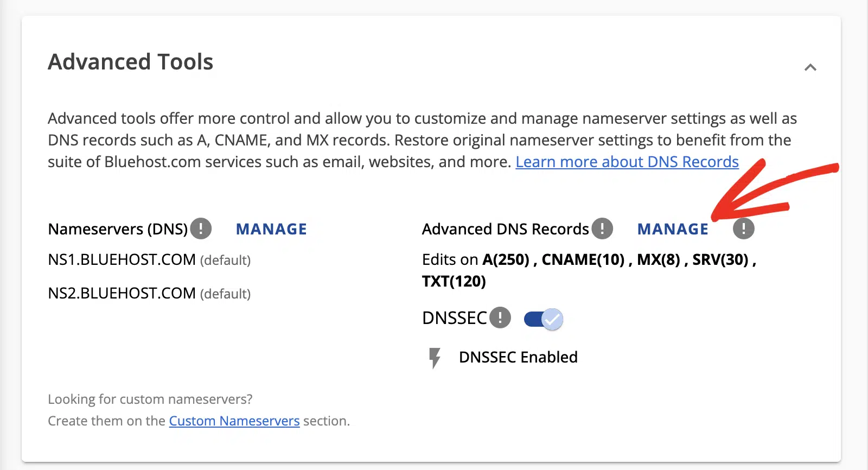Click the Nameservers (DNS) label

click(x=118, y=229)
